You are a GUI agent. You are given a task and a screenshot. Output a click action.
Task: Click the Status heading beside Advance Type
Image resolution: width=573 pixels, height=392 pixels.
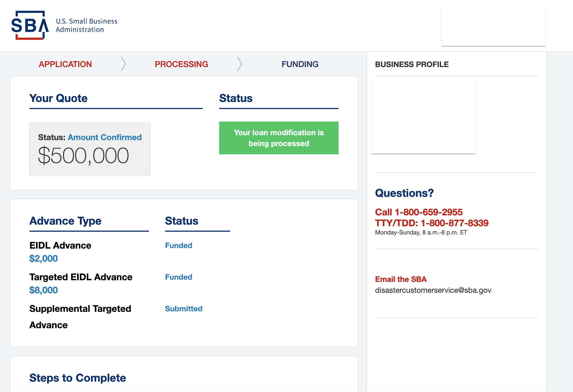(x=182, y=221)
